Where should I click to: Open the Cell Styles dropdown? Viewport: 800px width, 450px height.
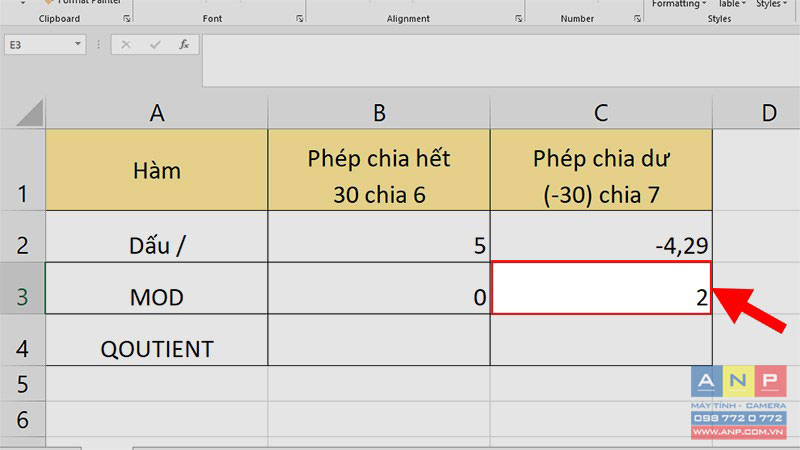(770, 4)
